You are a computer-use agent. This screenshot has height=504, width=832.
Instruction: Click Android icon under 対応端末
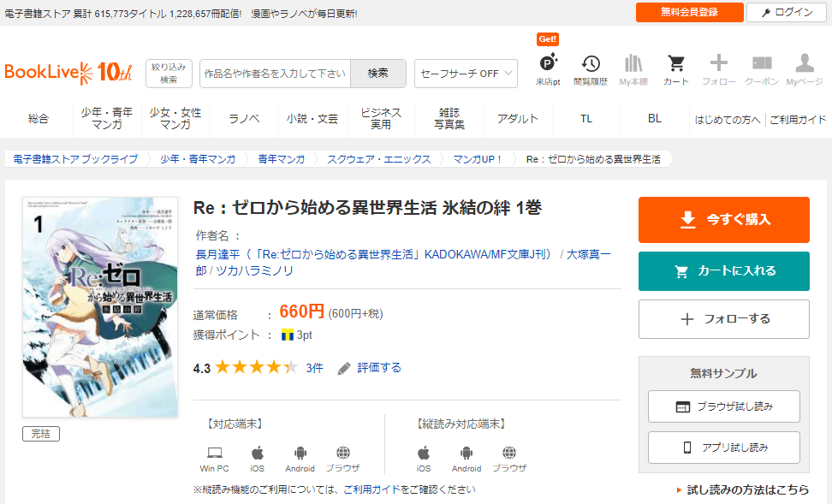pos(300,459)
